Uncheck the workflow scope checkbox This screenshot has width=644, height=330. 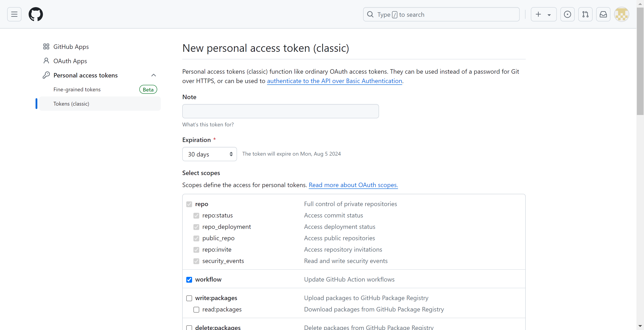coord(189,280)
